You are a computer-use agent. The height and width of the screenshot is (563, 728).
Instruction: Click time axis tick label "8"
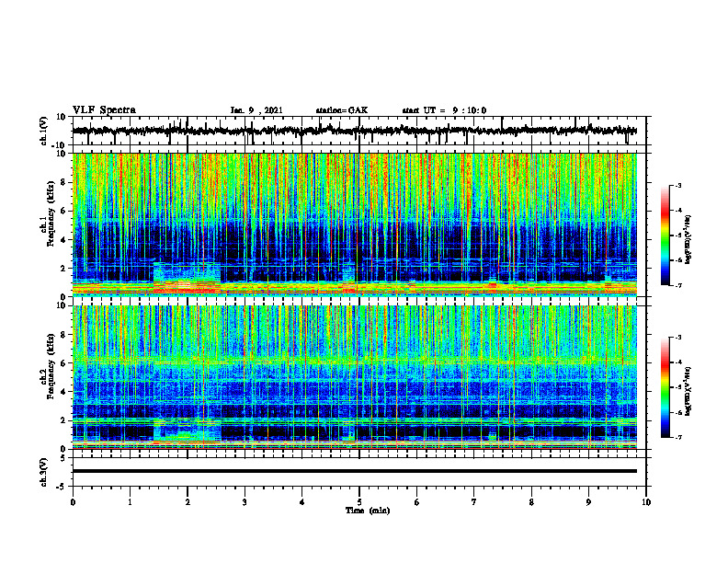point(531,502)
